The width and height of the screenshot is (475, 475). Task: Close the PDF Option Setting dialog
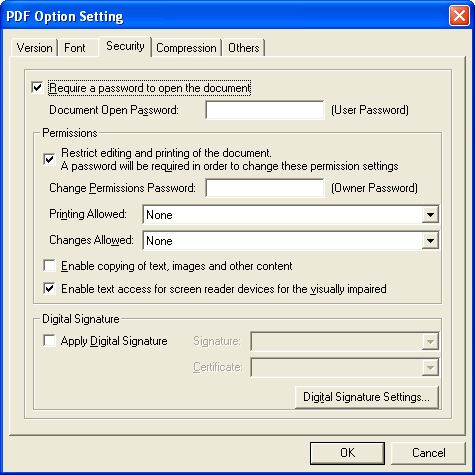(x=459, y=15)
